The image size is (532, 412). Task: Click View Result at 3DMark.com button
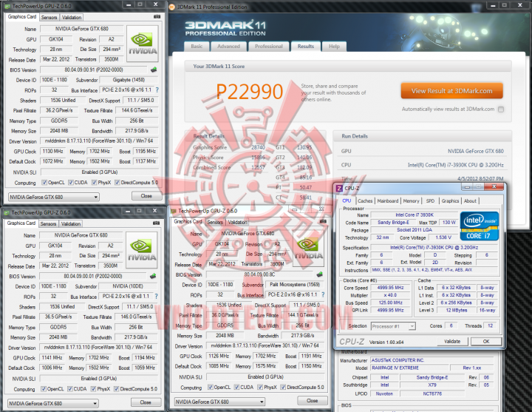point(452,91)
